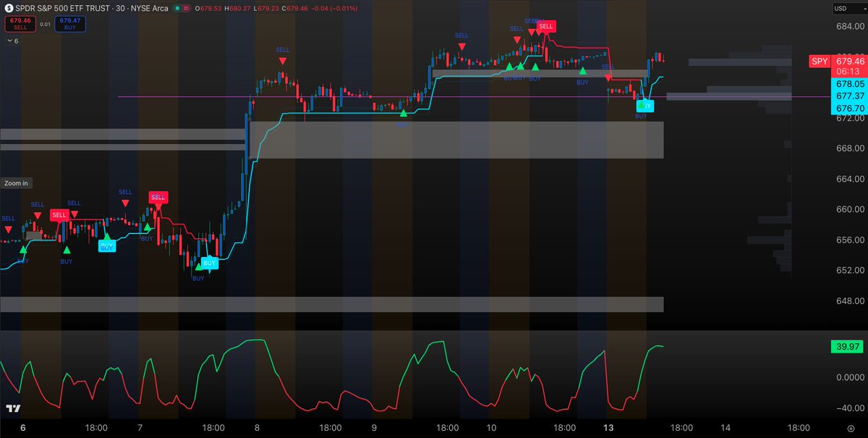The image size is (868, 438).
Task: Click the Zoom in tooltip button
Action: [x=16, y=183]
